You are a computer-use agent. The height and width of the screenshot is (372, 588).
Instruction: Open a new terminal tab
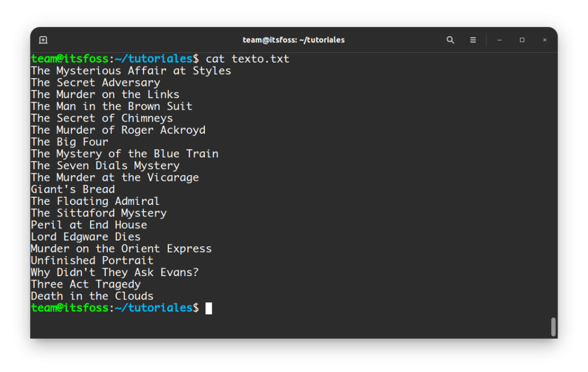(x=43, y=40)
